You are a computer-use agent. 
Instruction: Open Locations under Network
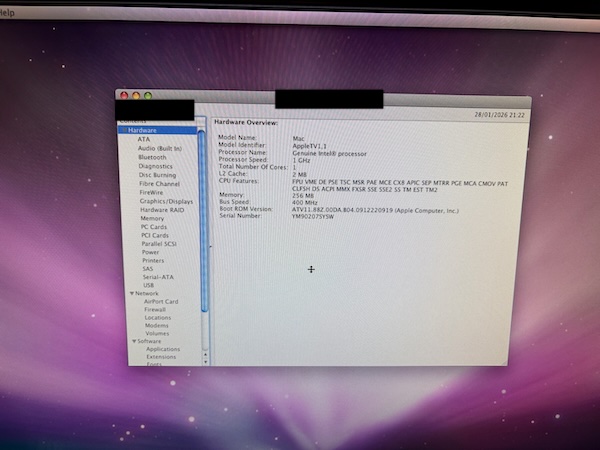point(158,318)
